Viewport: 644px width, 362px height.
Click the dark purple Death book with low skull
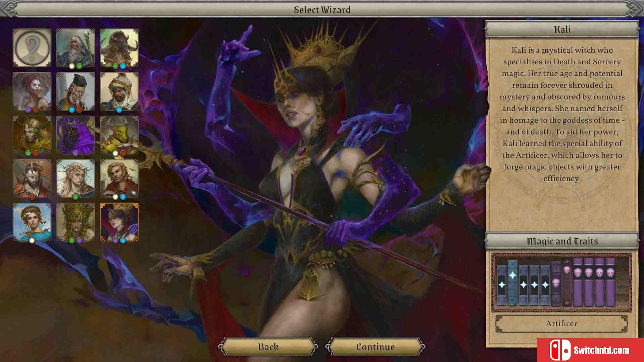tap(556, 284)
